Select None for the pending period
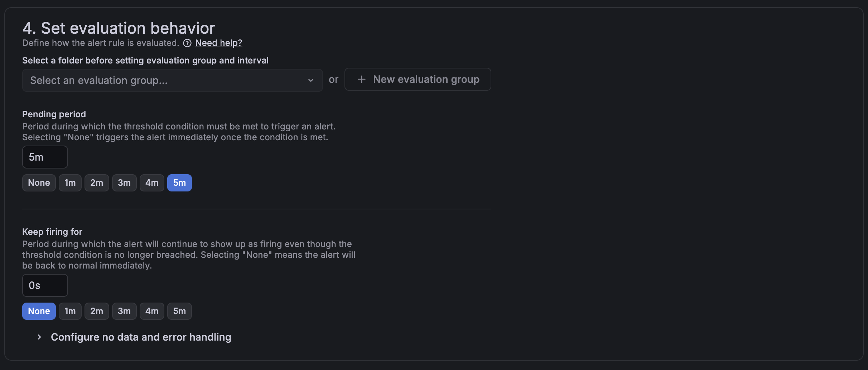The height and width of the screenshot is (370, 868). tap(39, 182)
